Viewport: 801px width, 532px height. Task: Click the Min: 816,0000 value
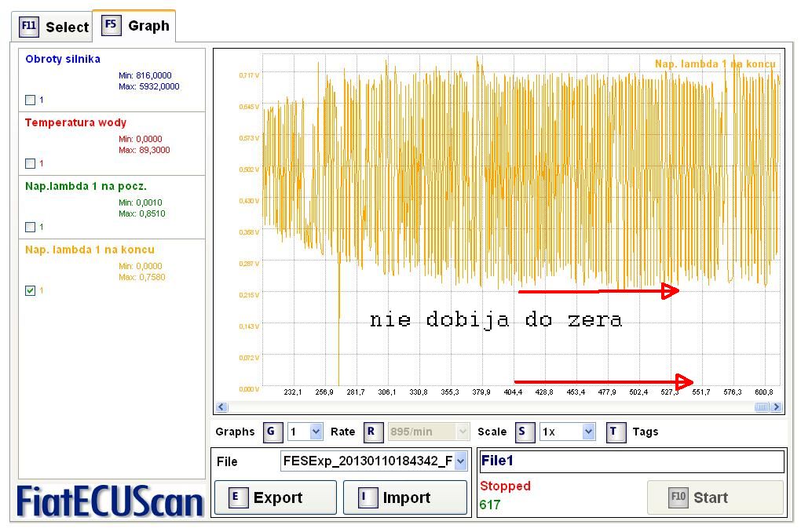pos(145,75)
